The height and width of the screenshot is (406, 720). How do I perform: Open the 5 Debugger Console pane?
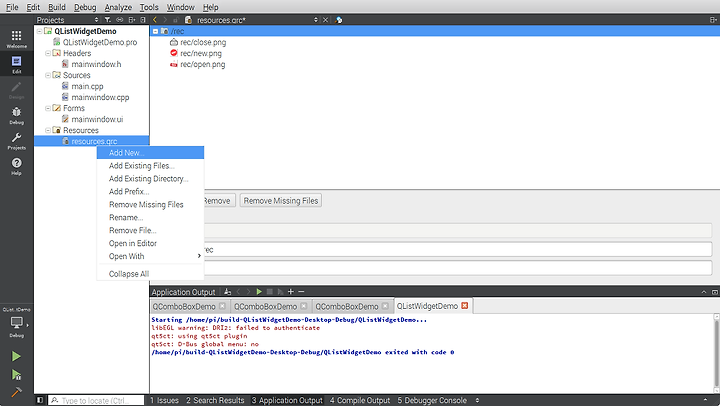432,400
